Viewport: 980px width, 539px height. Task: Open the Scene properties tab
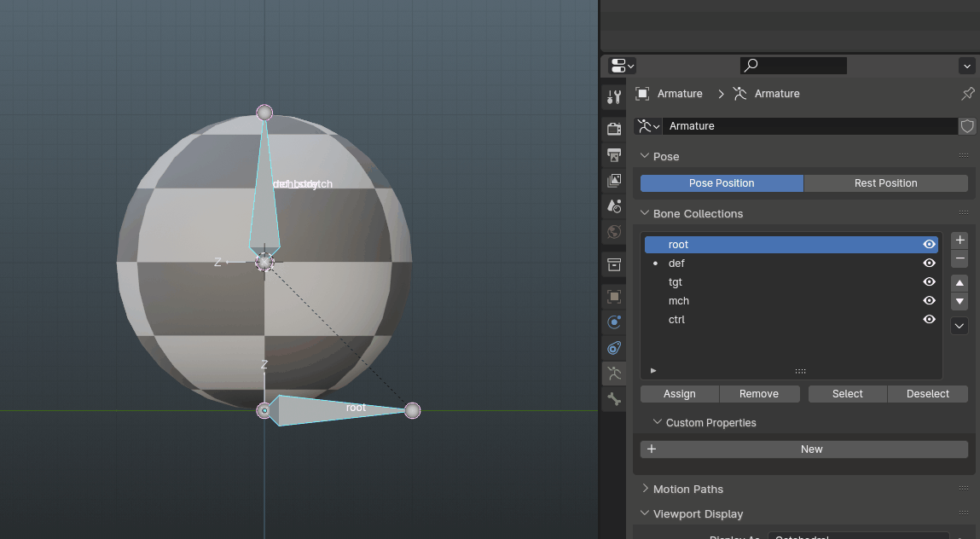pos(613,206)
